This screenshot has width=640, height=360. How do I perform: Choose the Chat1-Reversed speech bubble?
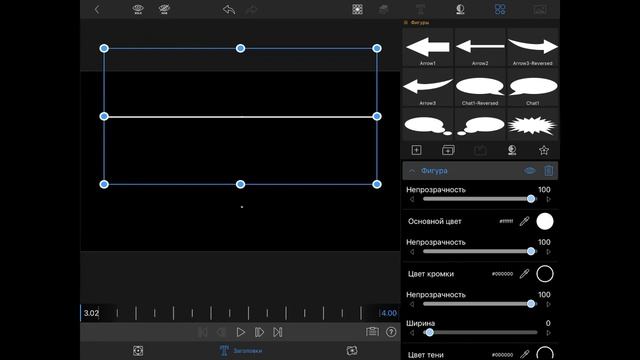(x=480, y=88)
